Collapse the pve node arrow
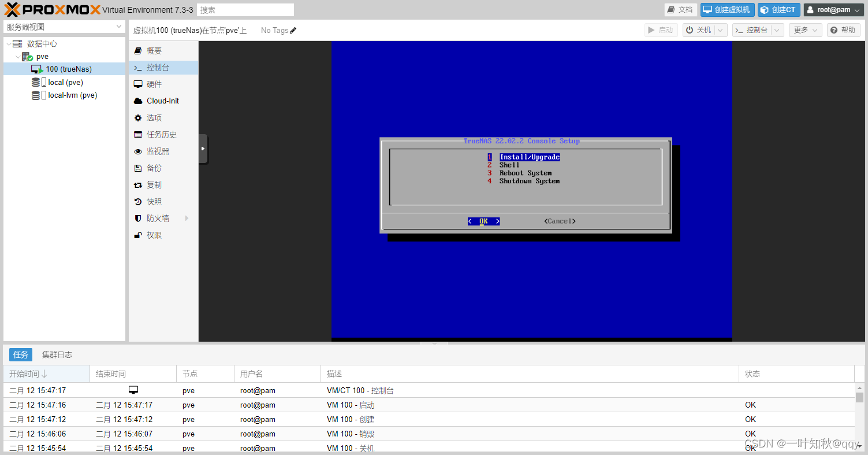868x455 pixels. (x=17, y=57)
